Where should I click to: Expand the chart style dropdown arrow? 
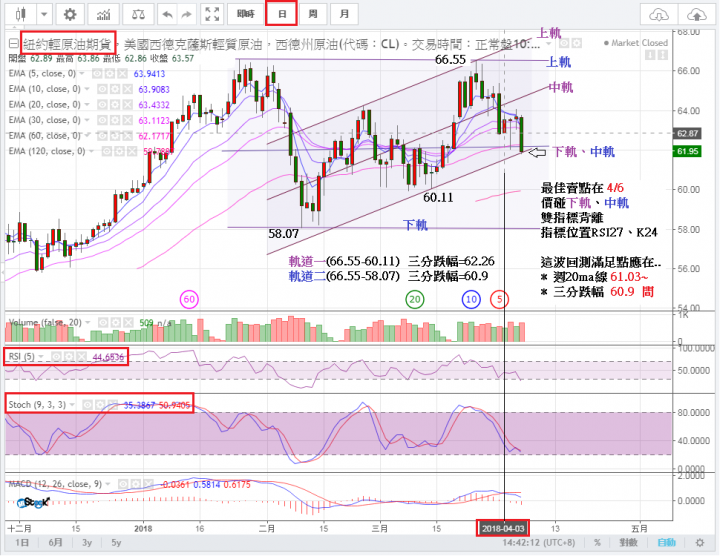point(44,15)
